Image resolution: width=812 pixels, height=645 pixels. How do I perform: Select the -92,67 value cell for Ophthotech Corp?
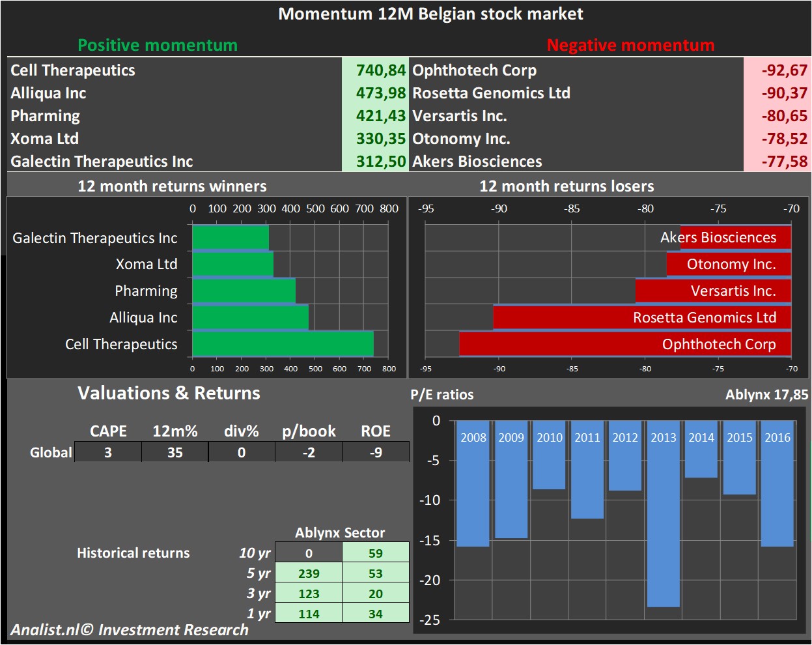tap(777, 70)
